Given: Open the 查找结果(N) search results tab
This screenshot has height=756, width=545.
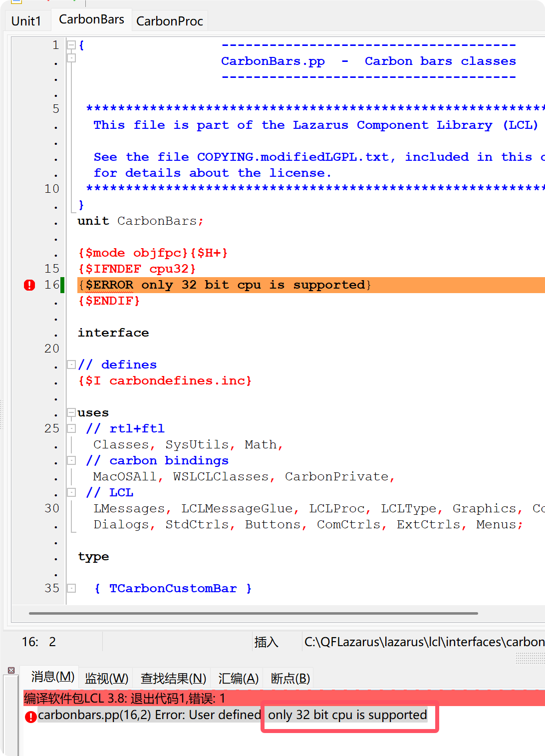Looking at the screenshot, I should pos(173,678).
